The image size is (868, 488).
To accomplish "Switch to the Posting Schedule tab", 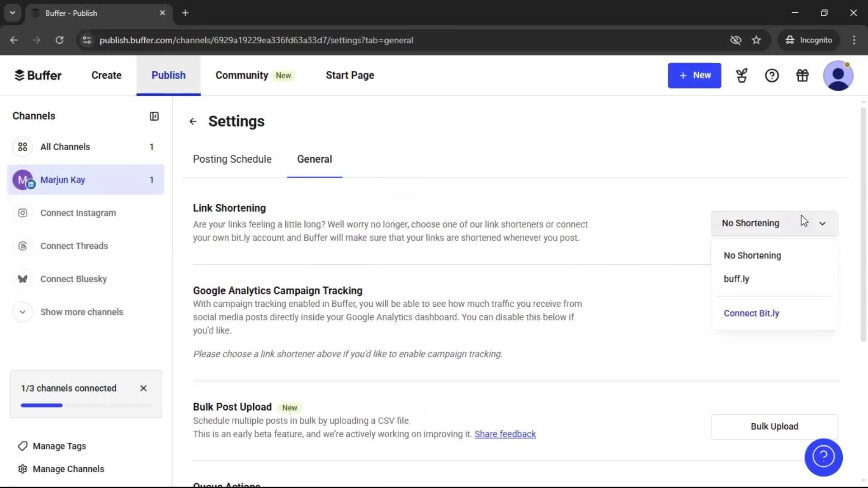I will point(232,159).
